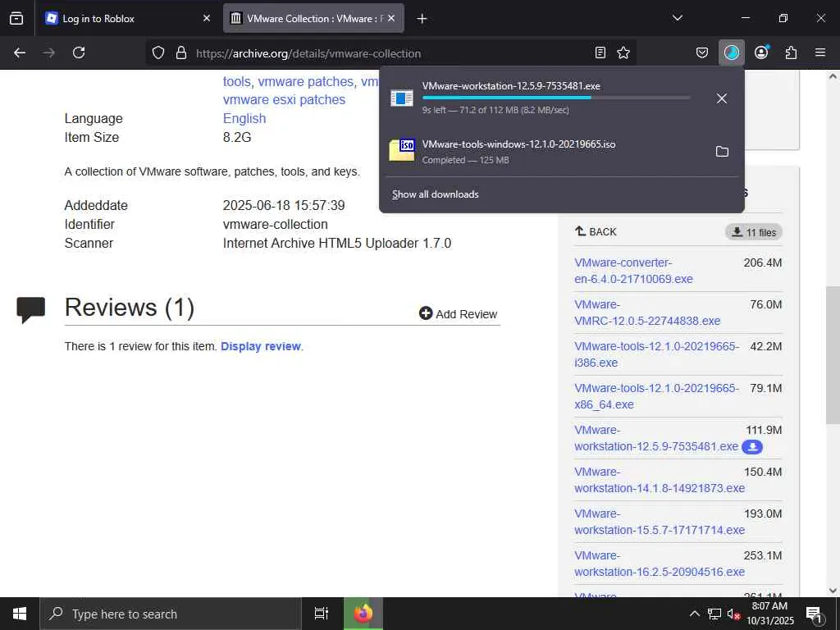Click the page vertical scrollbar thumb

(833, 355)
